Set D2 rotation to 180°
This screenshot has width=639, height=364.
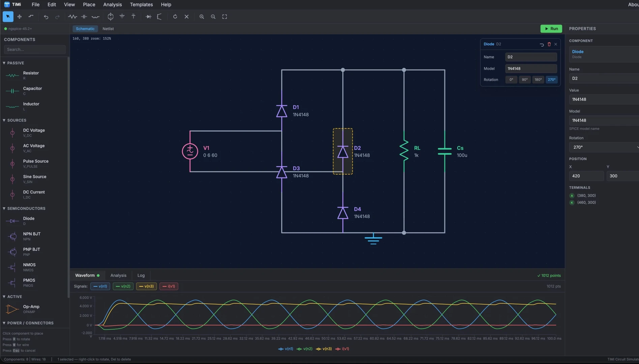538,80
